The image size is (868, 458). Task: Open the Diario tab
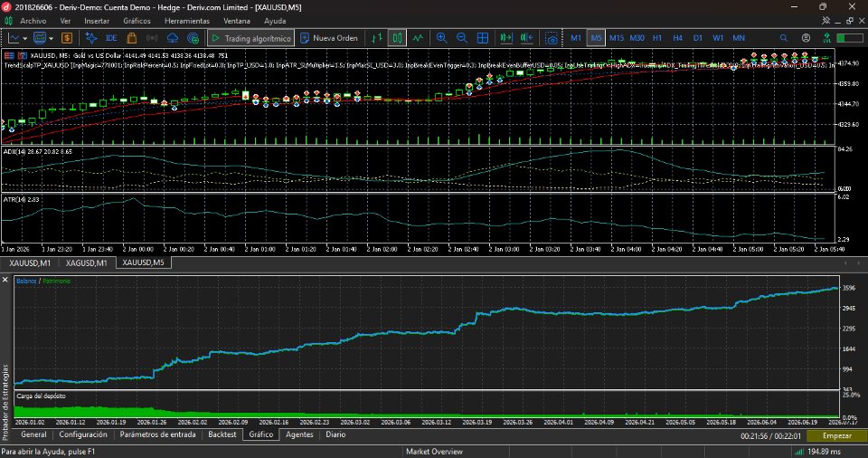tap(335, 434)
